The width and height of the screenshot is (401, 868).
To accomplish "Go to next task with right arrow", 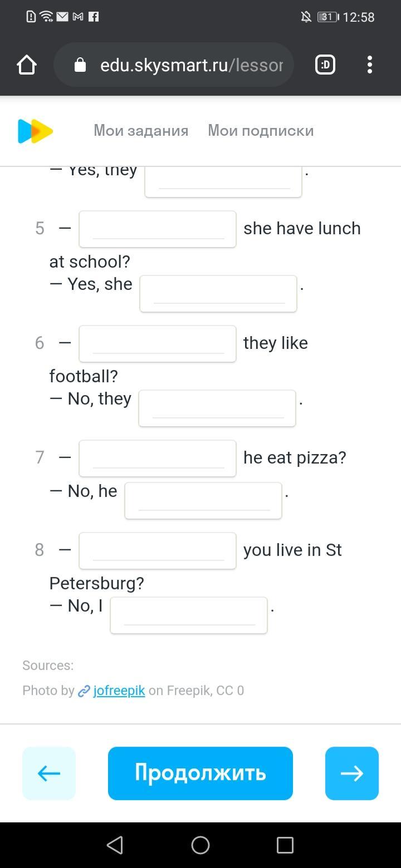I will pos(351,773).
